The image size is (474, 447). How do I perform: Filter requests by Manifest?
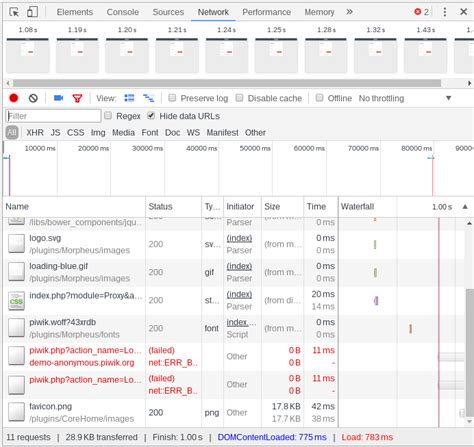(222, 133)
